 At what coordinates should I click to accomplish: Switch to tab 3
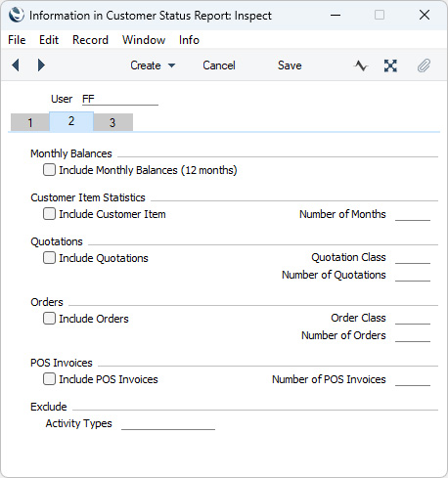(x=112, y=122)
